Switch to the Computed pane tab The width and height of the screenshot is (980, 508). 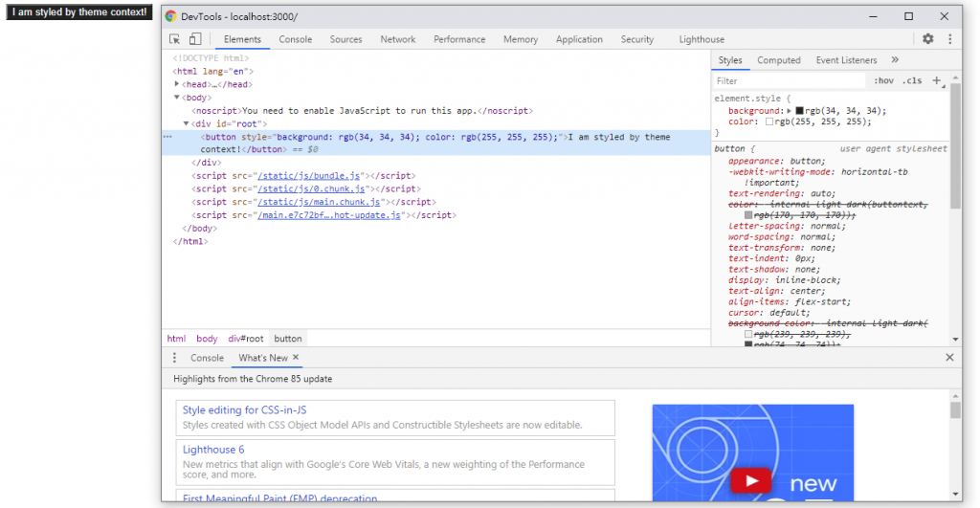779,60
